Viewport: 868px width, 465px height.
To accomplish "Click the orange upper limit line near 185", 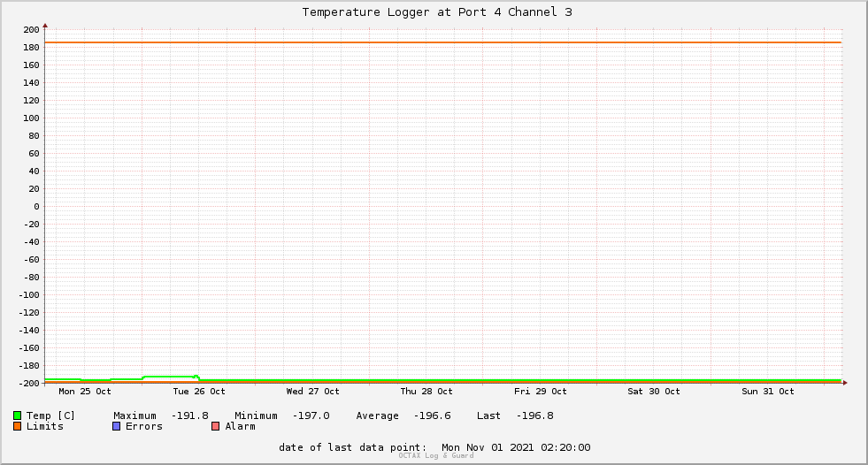I will click(443, 42).
